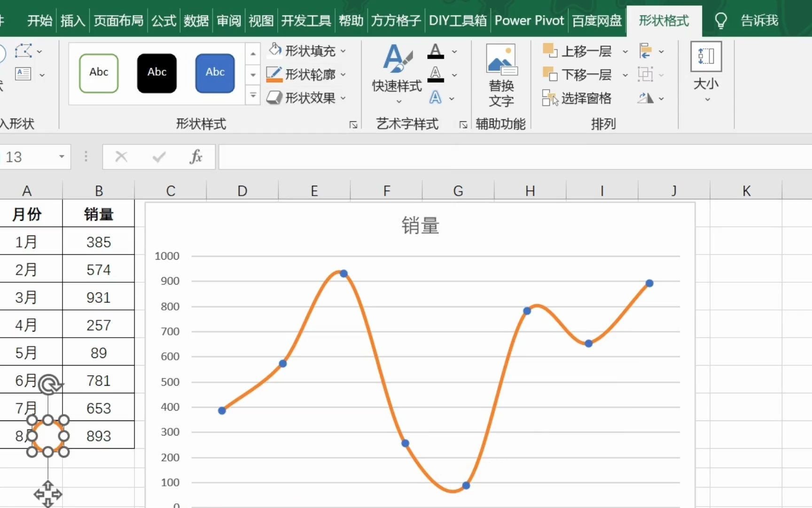Expand the shape styles gallery

[253, 95]
